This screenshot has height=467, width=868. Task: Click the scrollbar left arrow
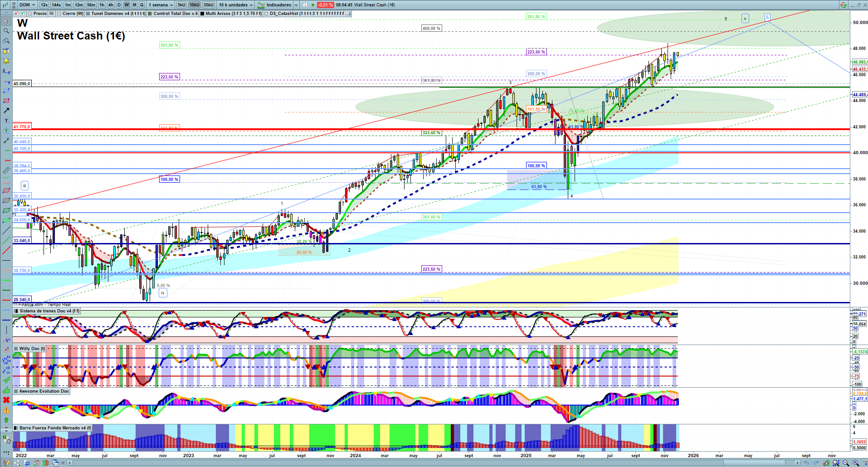tap(69, 463)
